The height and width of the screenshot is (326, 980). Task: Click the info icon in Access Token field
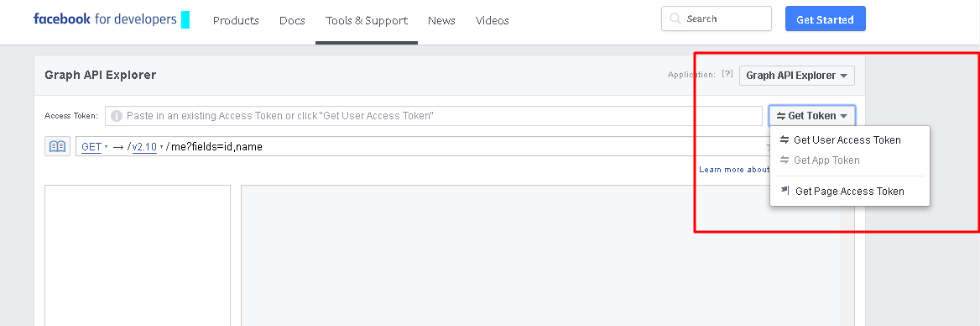tap(117, 116)
